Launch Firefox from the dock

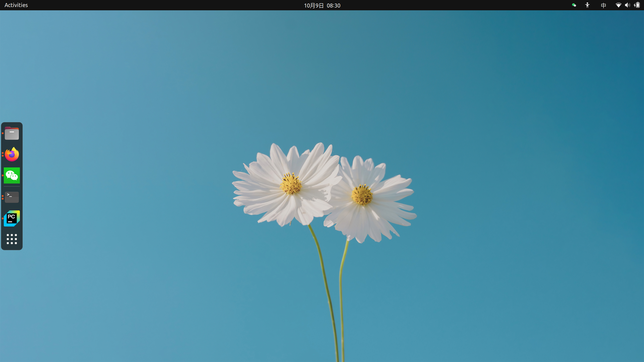(x=12, y=154)
